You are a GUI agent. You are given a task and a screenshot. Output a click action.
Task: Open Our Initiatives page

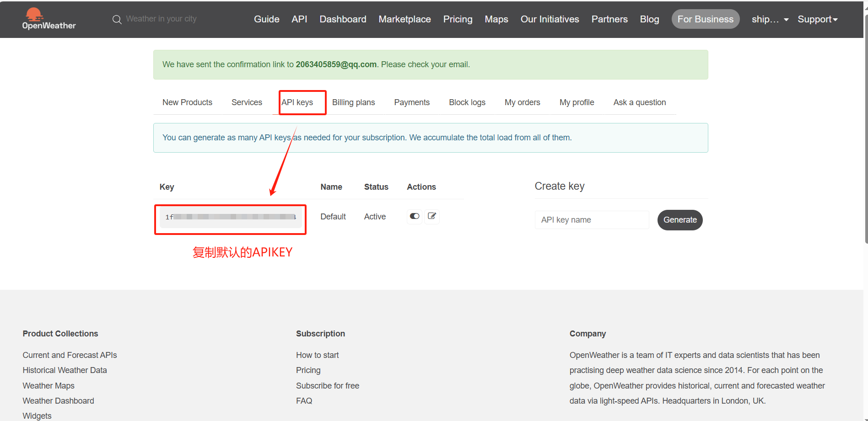point(550,19)
